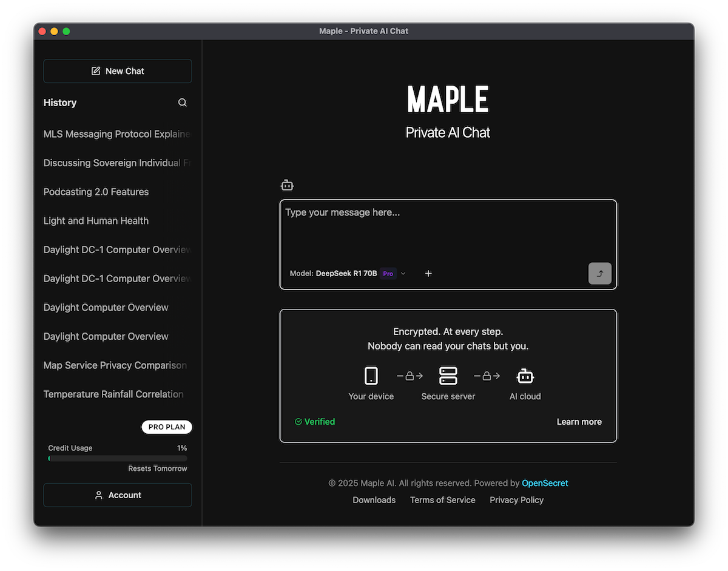Screen dimensions: 728x571
Task: Click the AI cloud label
Action: point(525,396)
